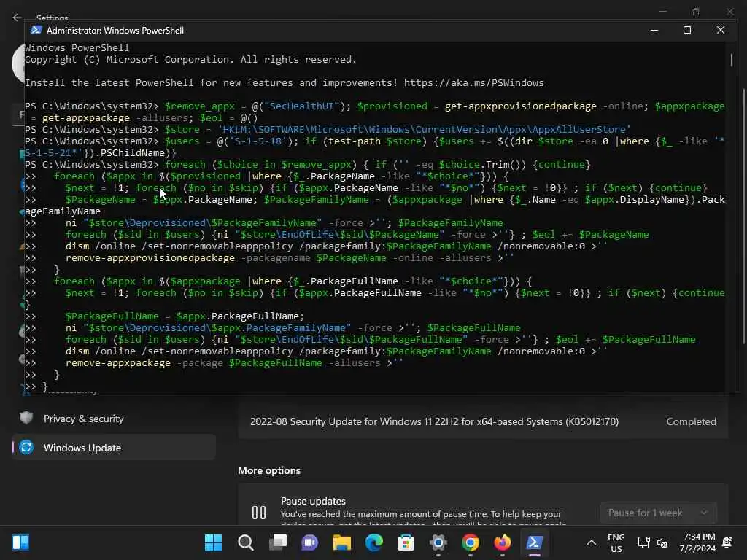
Task: Open the clock showing 7:34 PM
Action: click(x=697, y=542)
